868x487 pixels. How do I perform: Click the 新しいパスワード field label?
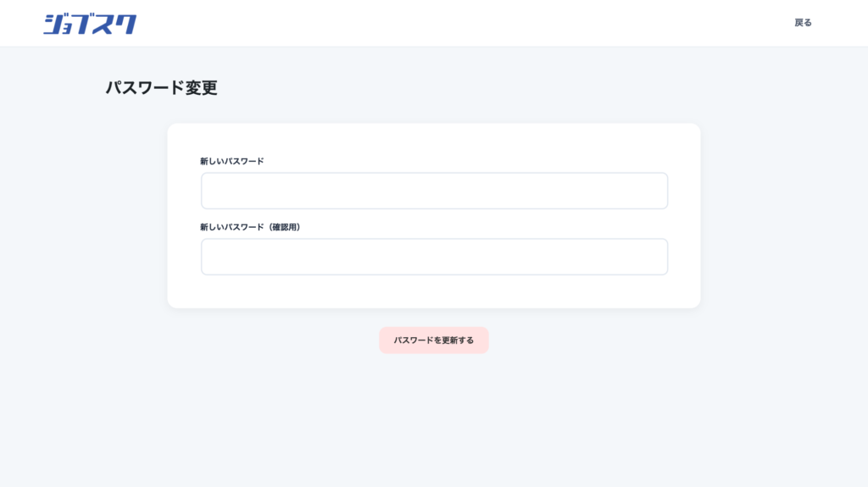pos(232,161)
